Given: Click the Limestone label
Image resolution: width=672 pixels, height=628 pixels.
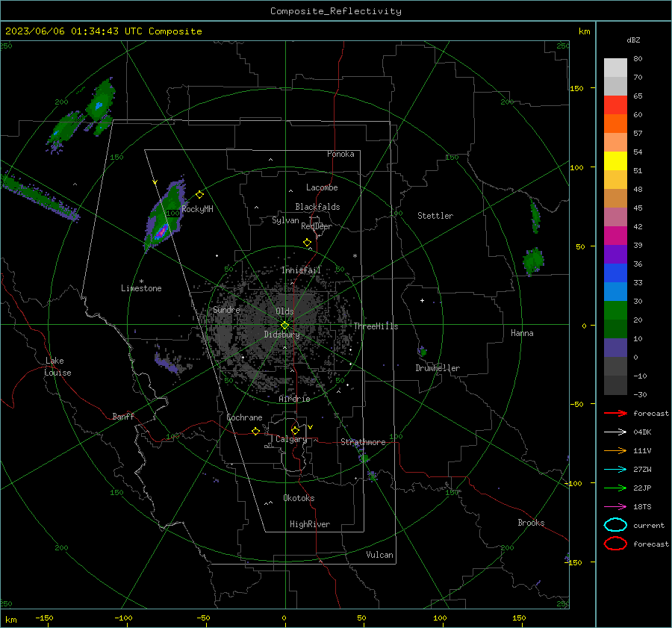Looking at the screenshot, I should (x=141, y=288).
